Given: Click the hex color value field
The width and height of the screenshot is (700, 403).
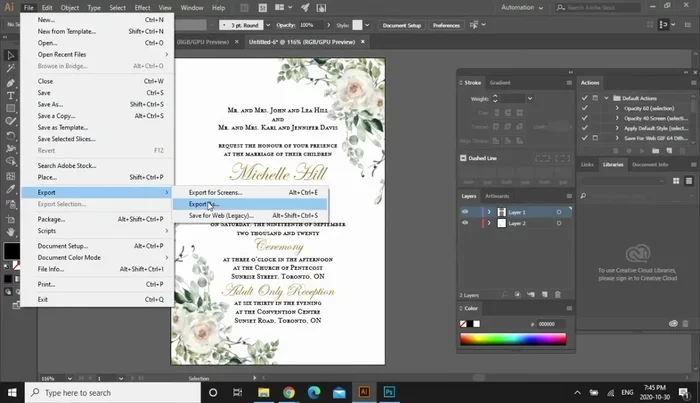Looking at the screenshot, I should pyautogui.click(x=551, y=324).
